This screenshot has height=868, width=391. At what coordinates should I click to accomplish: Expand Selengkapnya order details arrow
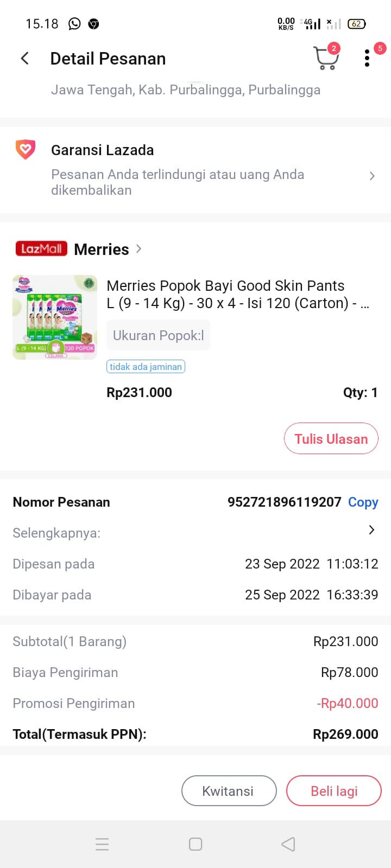(x=371, y=530)
